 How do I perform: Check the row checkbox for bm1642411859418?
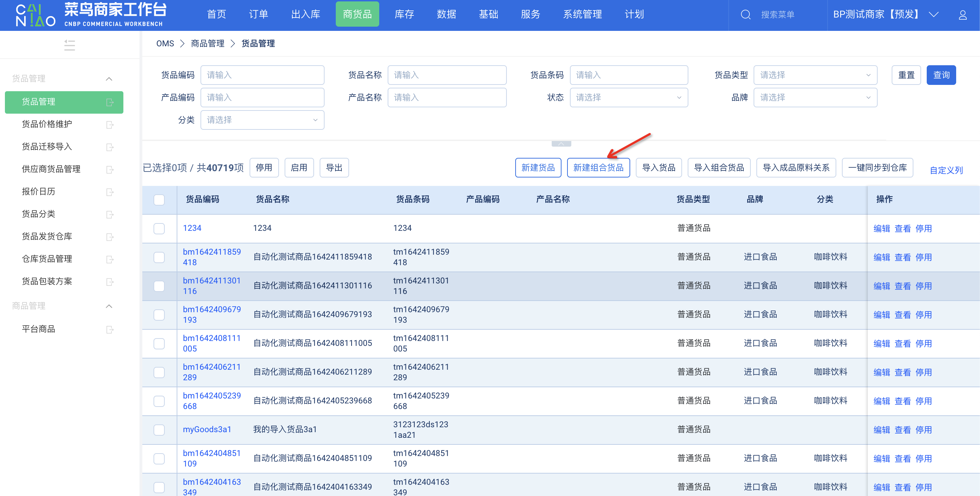coord(159,257)
